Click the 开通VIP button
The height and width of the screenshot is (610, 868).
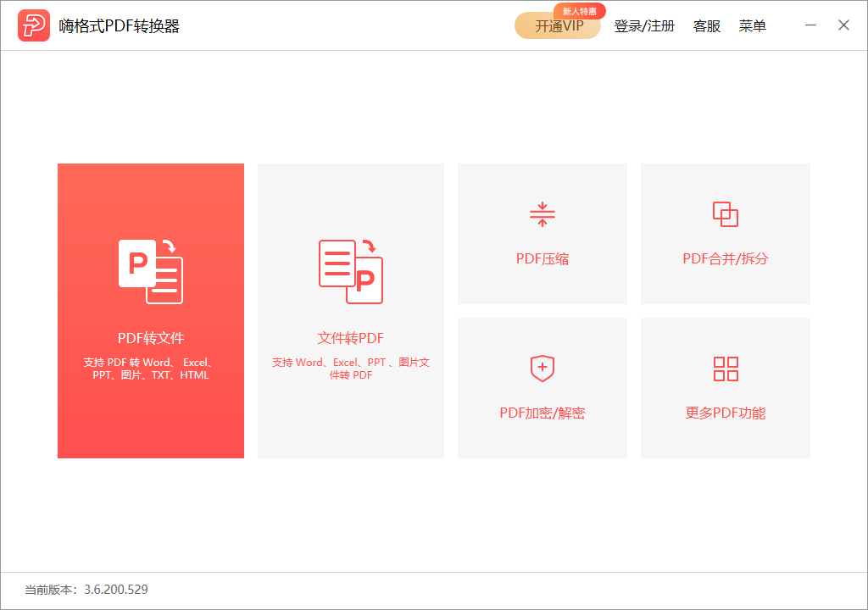pos(557,26)
